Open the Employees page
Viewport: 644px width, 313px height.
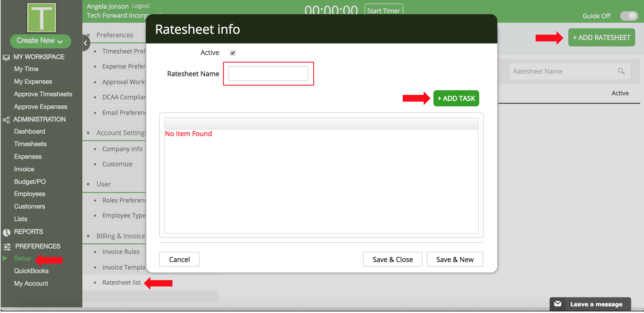(30, 194)
